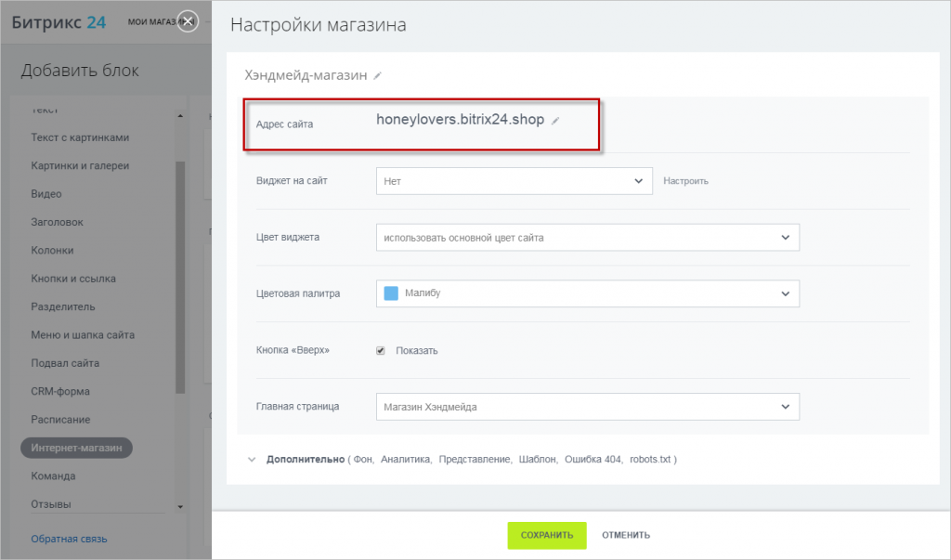Open the Шаблон additional setting
The height and width of the screenshot is (560, 951).
[x=537, y=460]
